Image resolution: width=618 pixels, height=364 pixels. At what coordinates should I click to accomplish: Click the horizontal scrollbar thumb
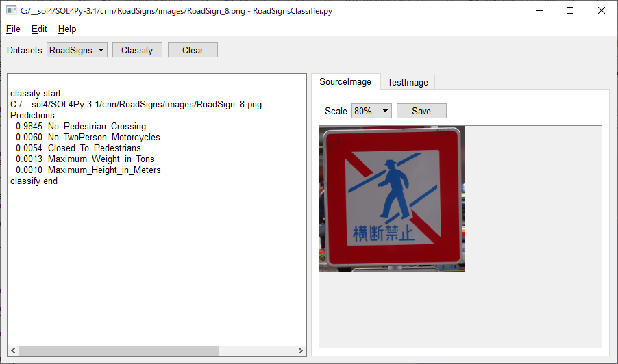click(119, 350)
